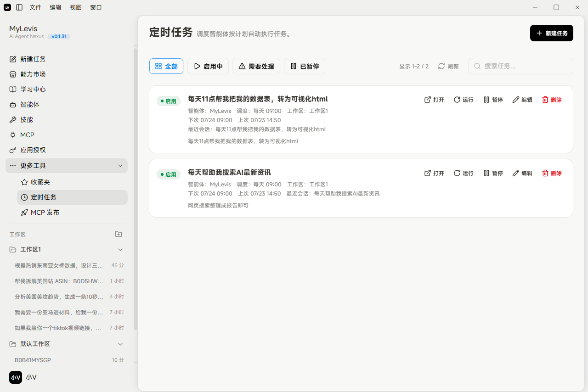Open 收藏夹 under 更多工具
The width and height of the screenshot is (588, 392).
tap(72, 182)
